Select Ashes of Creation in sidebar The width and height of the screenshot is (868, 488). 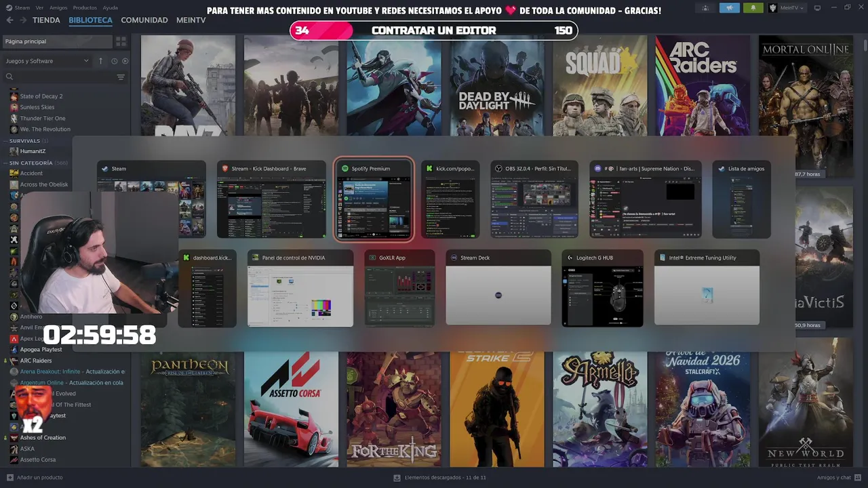43,437
